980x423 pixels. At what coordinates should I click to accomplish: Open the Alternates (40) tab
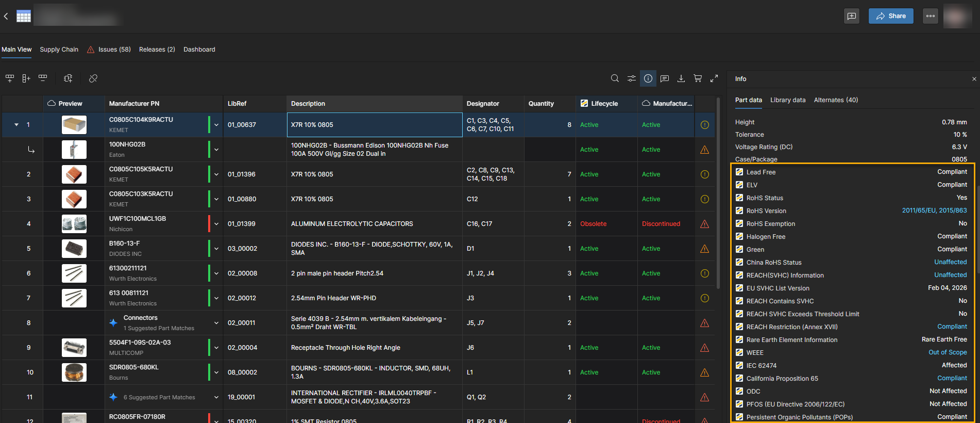(836, 100)
